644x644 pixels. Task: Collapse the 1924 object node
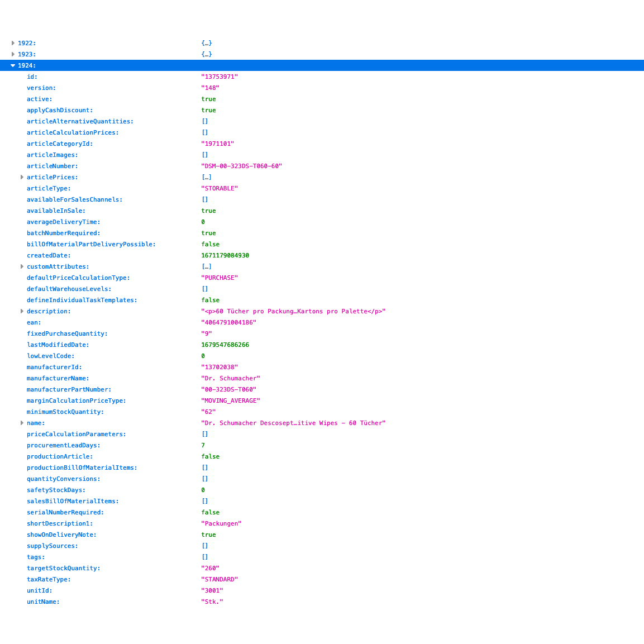[x=13, y=65]
